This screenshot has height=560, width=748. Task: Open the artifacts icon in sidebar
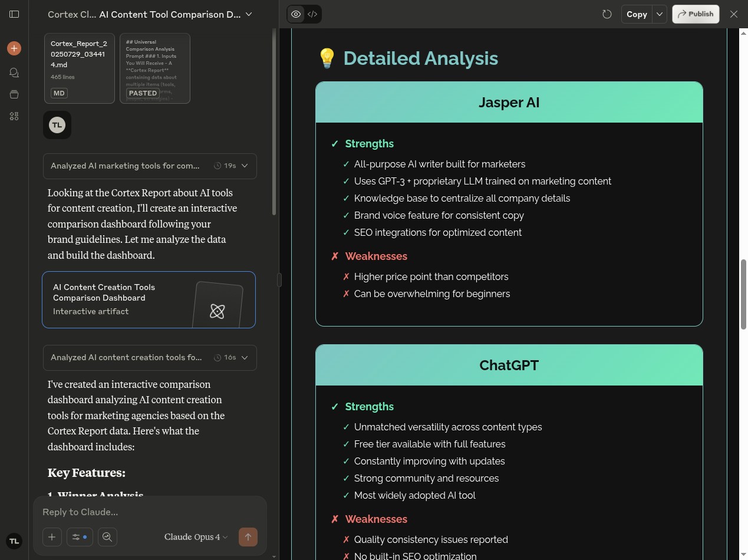14,116
